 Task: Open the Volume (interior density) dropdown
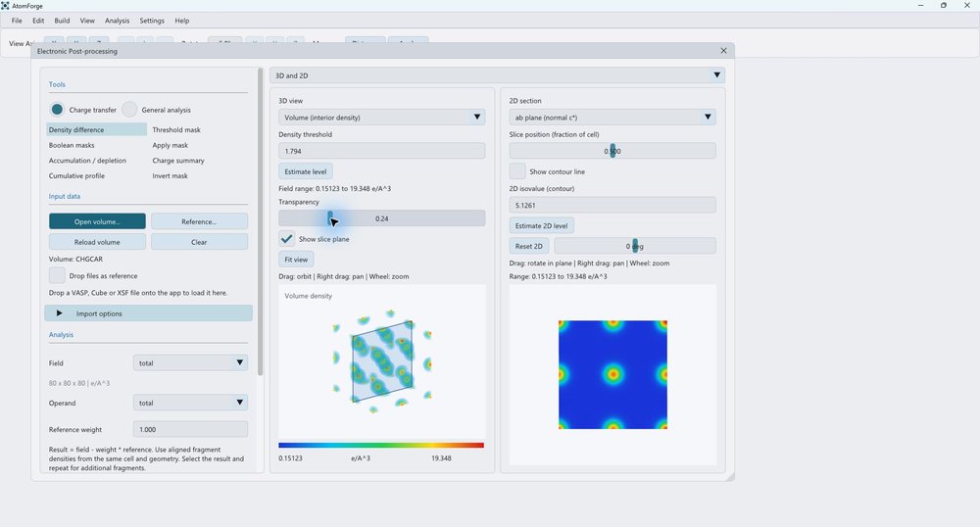click(381, 117)
